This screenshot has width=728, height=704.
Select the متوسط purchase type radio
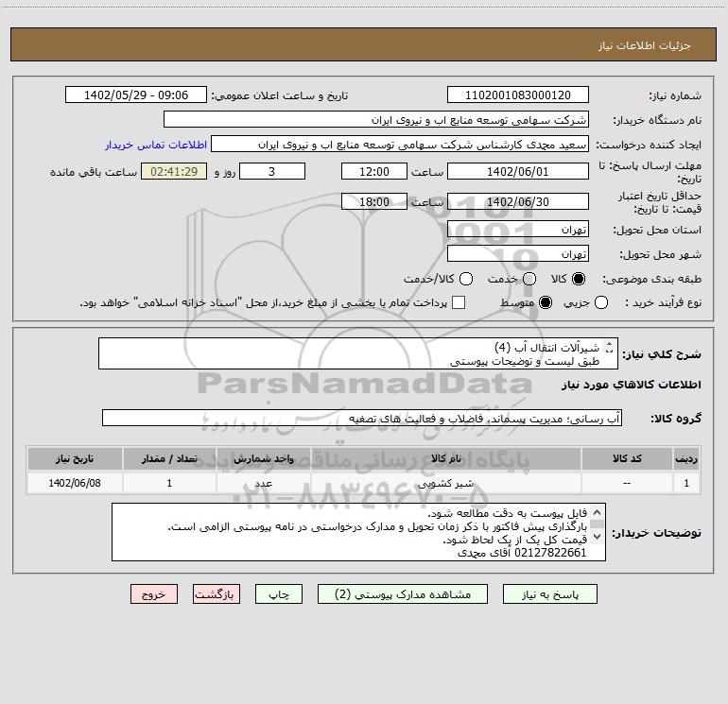546,302
